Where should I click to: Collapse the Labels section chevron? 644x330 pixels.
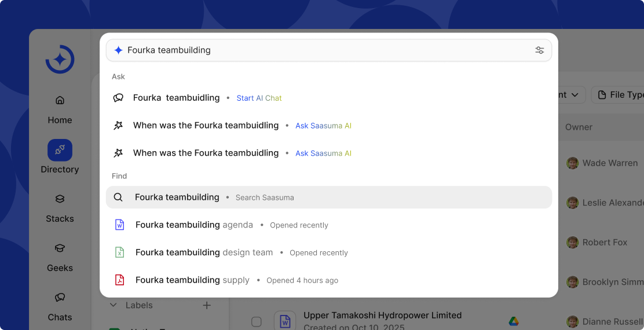pos(114,305)
